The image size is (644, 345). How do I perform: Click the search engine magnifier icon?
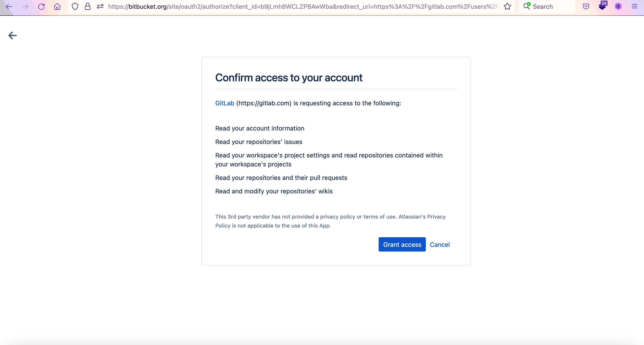[x=527, y=6]
